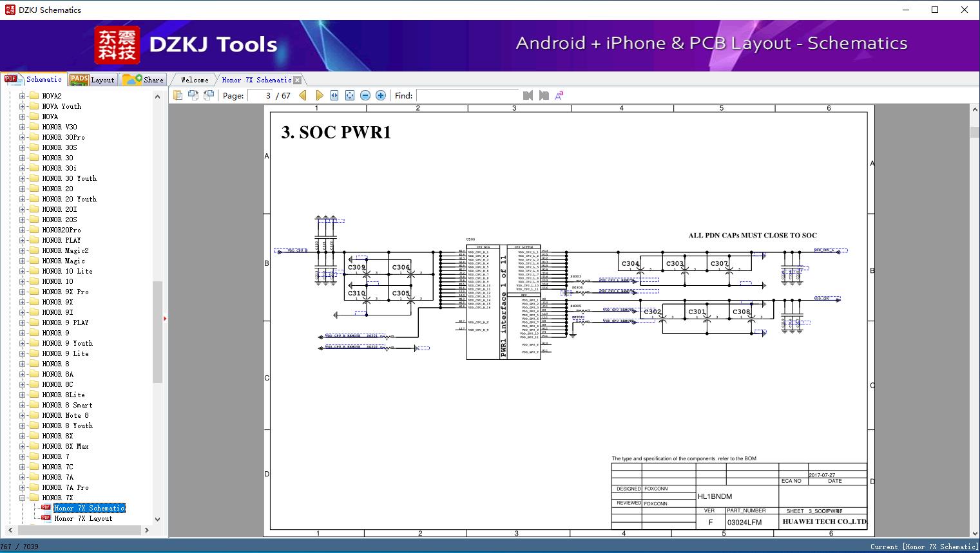The image size is (980, 553).
Task: Zoom in with the plus icon
Action: click(381, 95)
